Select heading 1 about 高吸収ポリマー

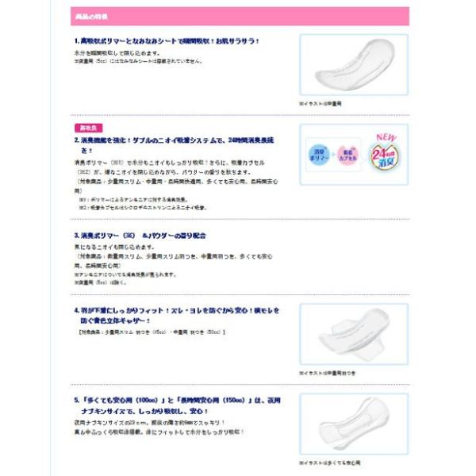(167, 41)
